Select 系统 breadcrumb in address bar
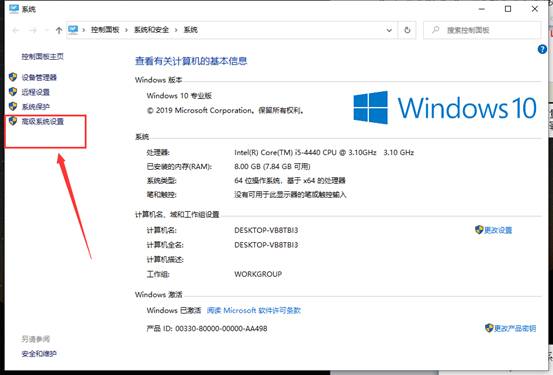 coord(190,30)
